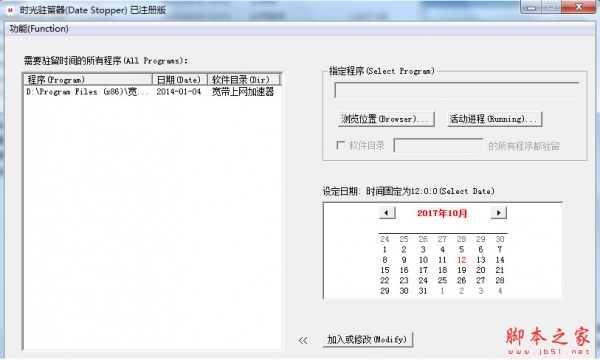The height and width of the screenshot is (360, 600).
Task: Select day 13 in the calendar
Action: [481, 260]
